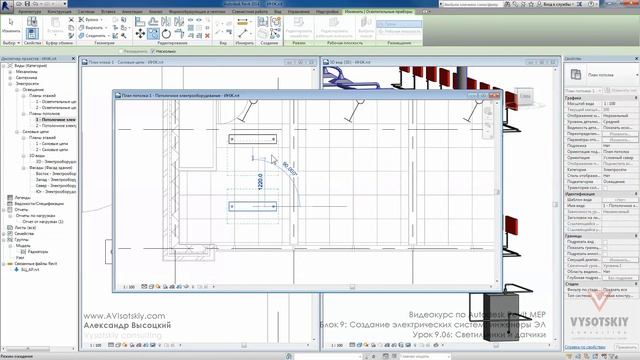Click the red Delete X icon
Screen dimensions: 640x360
click(x=207, y=36)
